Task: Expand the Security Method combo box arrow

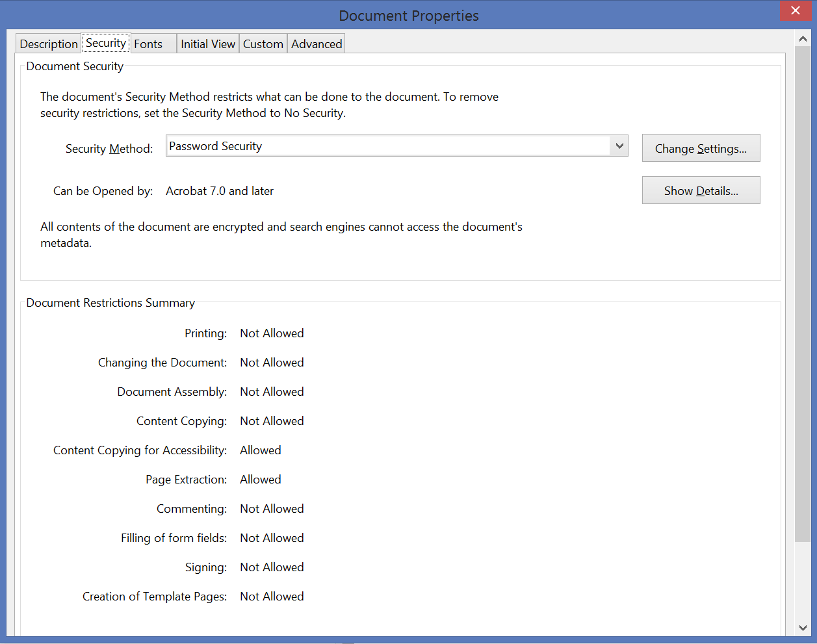Action: pos(619,146)
